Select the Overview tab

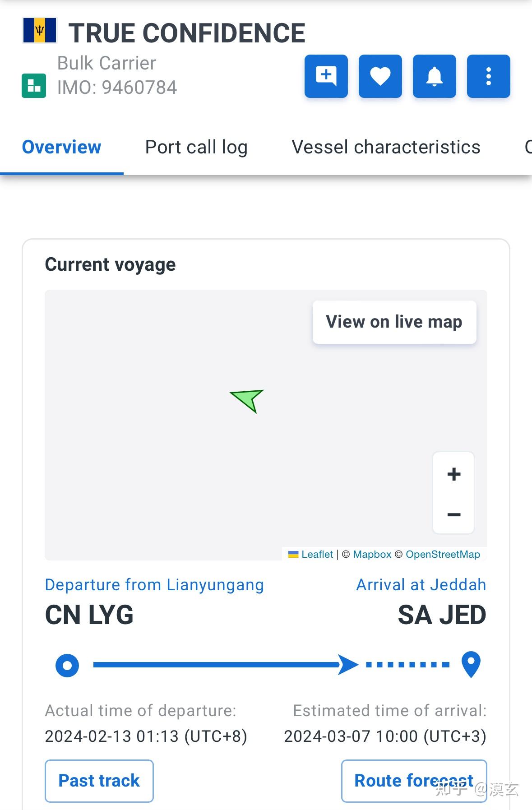pyautogui.click(x=61, y=147)
